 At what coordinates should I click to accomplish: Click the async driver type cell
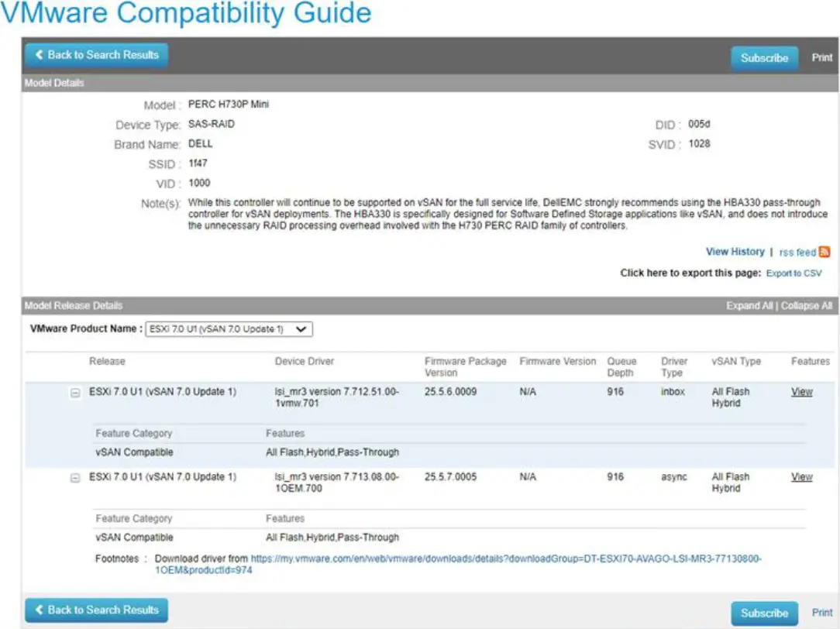(x=674, y=477)
